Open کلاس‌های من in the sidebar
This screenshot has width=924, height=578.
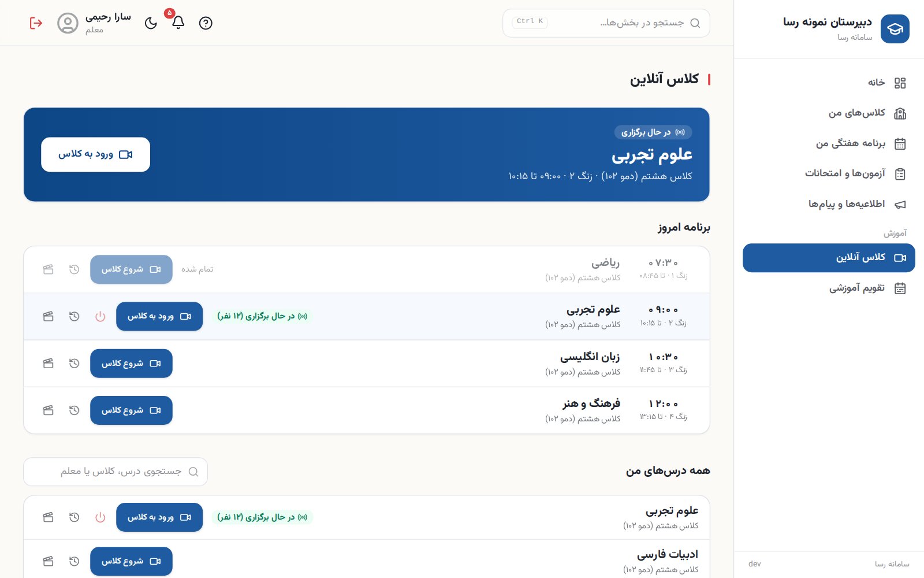pos(829,113)
